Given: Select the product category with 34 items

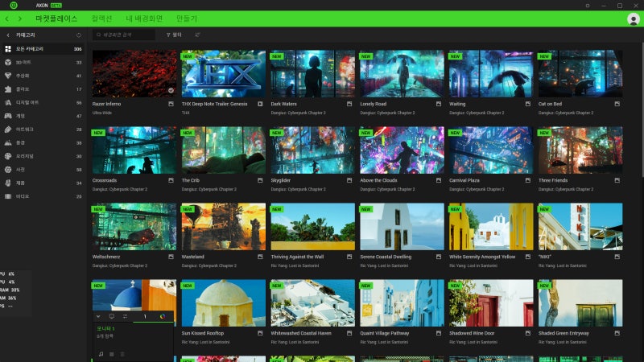Looking at the screenshot, I should tap(43, 183).
